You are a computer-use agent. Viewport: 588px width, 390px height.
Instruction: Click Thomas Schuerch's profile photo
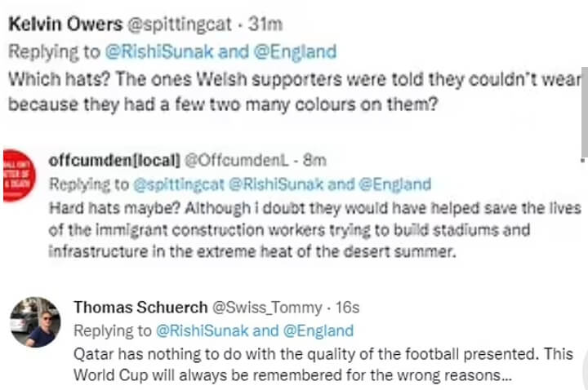pyautogui.click(x=34, y=321)
